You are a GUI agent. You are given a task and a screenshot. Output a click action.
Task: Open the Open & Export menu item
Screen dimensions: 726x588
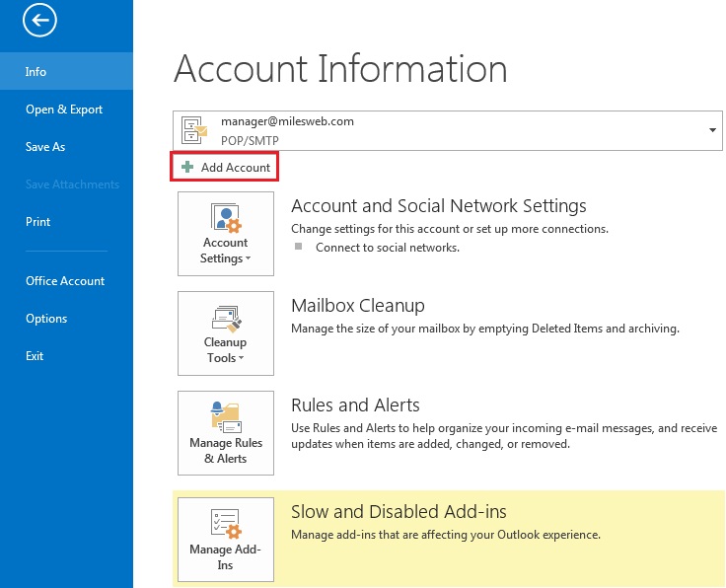[x=64, y=110]
